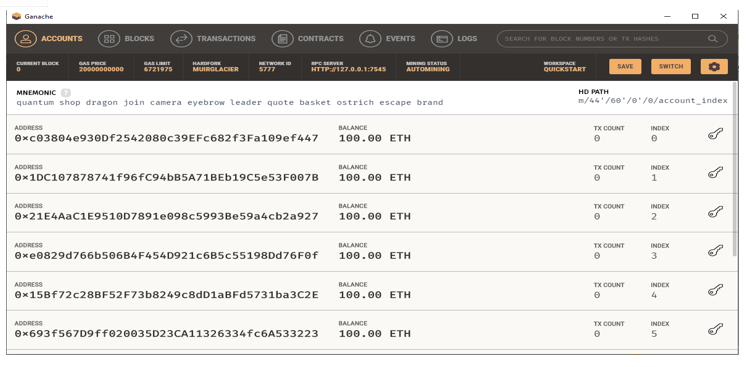Click the Switch workspace button
The width and height of the screenshot is (746, 367).
[671, 67]
